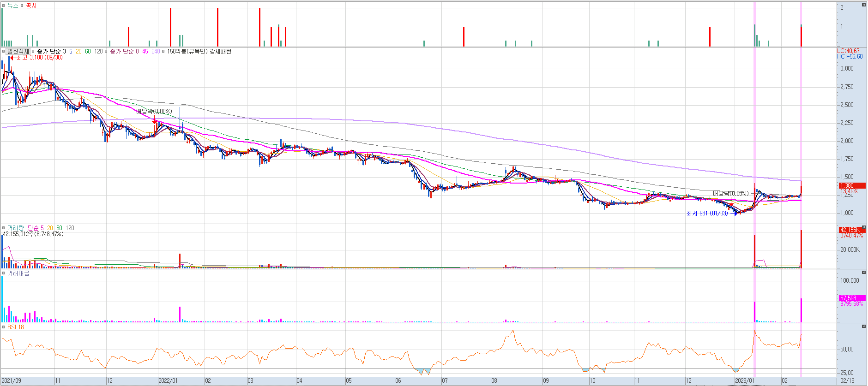
Task: Click the square marker beside 거래대금 label
Action: (3, 273)
